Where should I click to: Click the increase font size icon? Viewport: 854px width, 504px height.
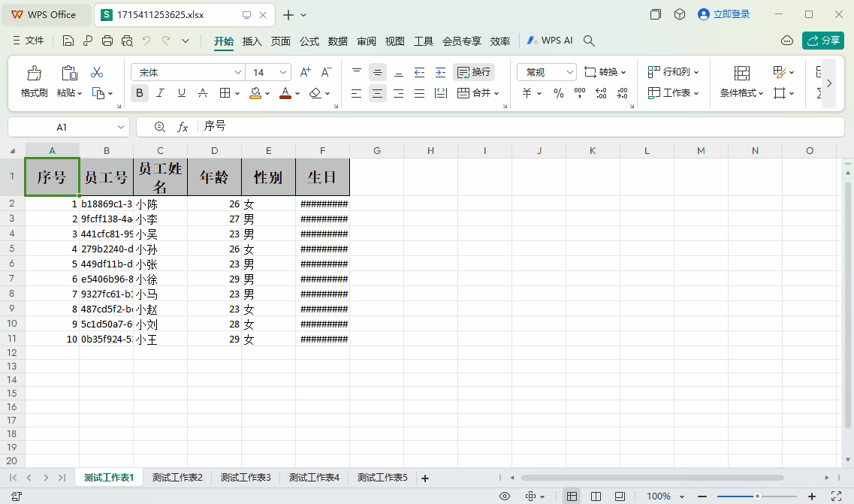click(305, 73)
